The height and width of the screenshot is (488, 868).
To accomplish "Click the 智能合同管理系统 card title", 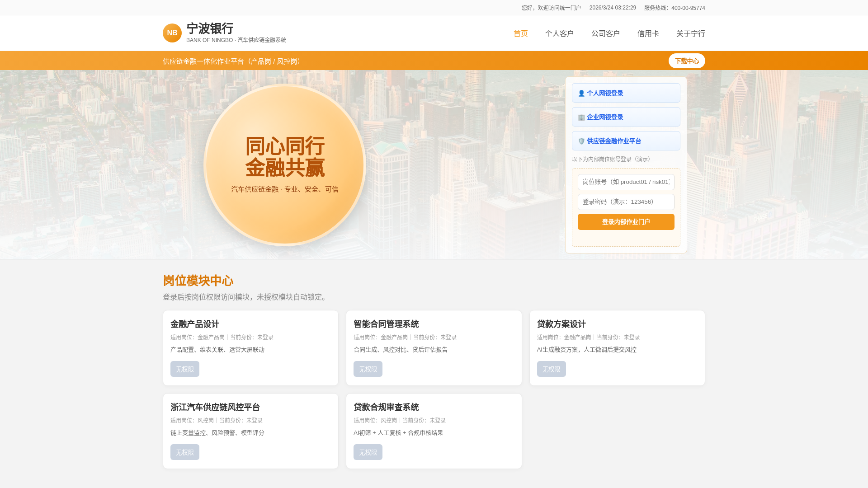I will click(x=386, y=324).
